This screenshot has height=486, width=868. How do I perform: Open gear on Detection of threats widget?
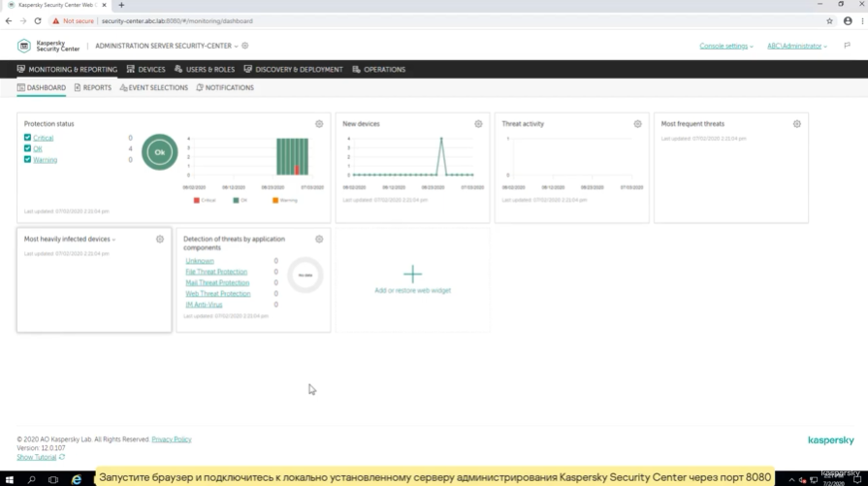[319, 239]
